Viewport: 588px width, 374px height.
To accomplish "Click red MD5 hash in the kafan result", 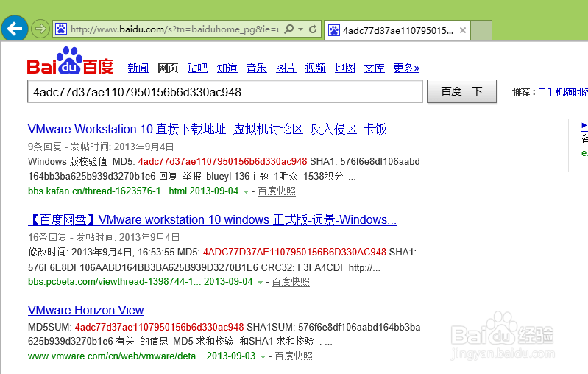I will 222,162.
